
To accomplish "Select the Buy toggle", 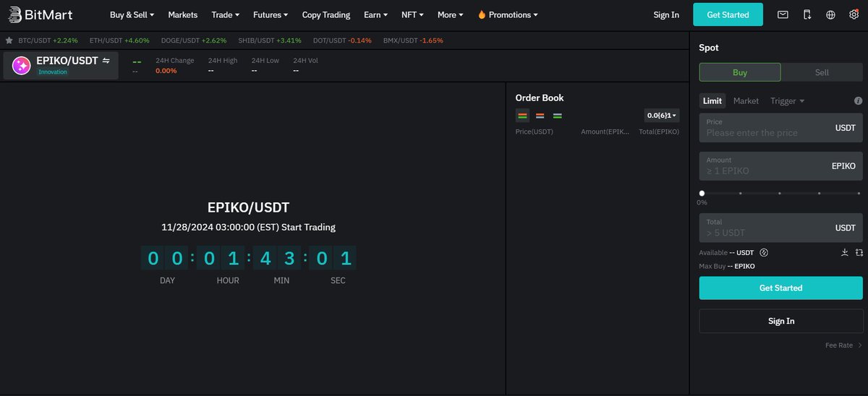I will (740, 72).
